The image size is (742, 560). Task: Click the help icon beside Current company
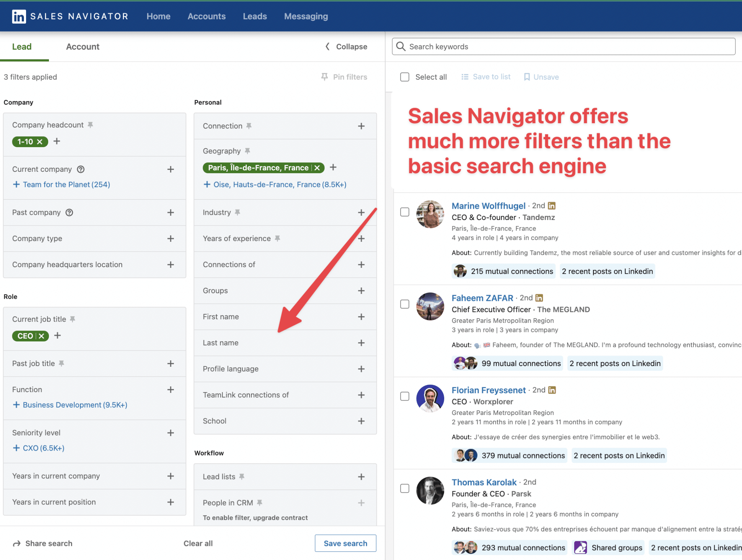80,169
